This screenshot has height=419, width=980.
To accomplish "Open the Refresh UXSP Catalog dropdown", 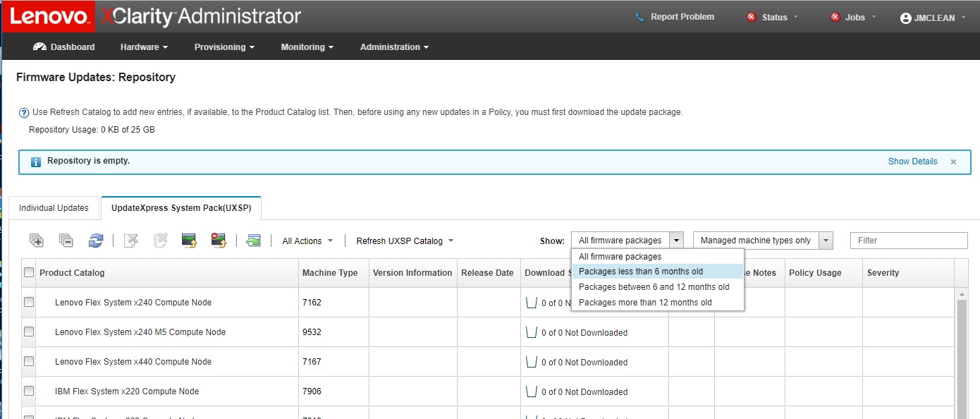I will point(405,241).
